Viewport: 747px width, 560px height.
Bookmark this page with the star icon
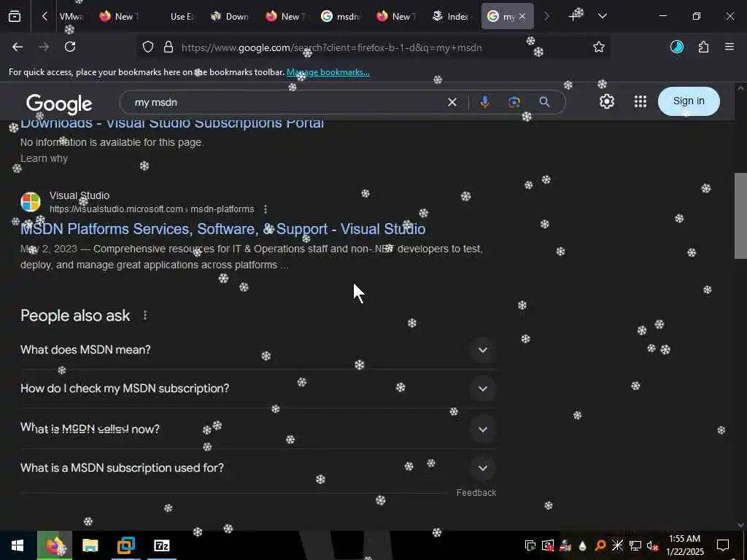point(599,47)
